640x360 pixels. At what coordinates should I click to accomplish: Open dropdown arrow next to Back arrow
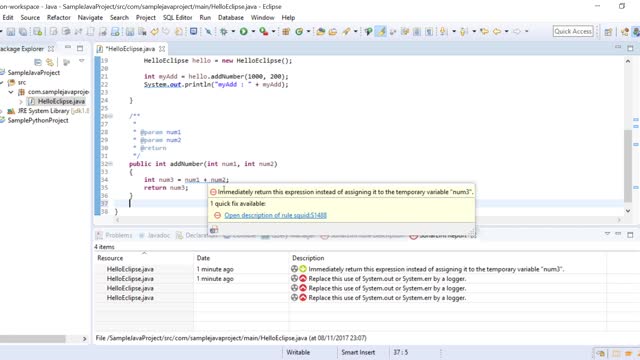click(x=507, y=31)
